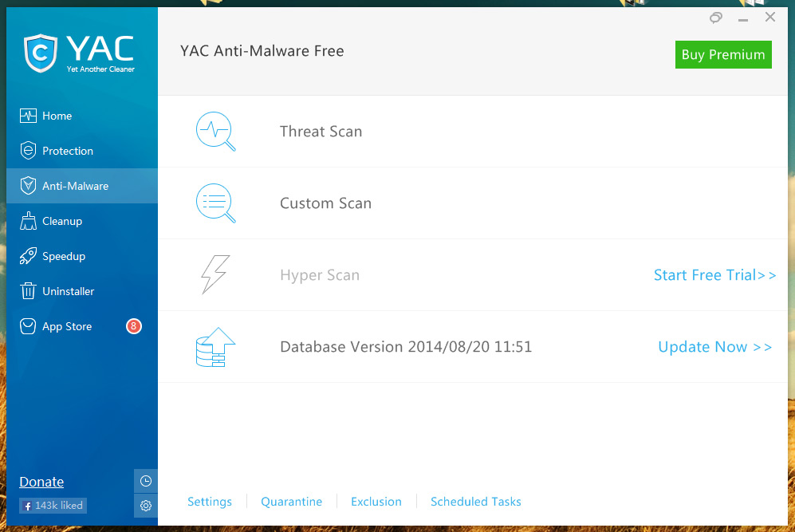Viewport: 795px width, 532px height.
Task: Open the Quarantine link
Action: click(292, 502)
